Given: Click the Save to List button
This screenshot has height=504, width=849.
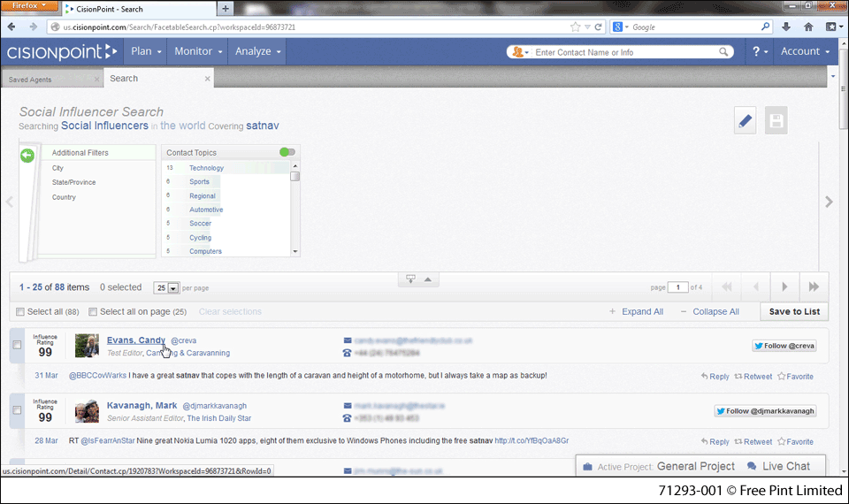Looking at the screenshot, I should (x=793, y=311).
